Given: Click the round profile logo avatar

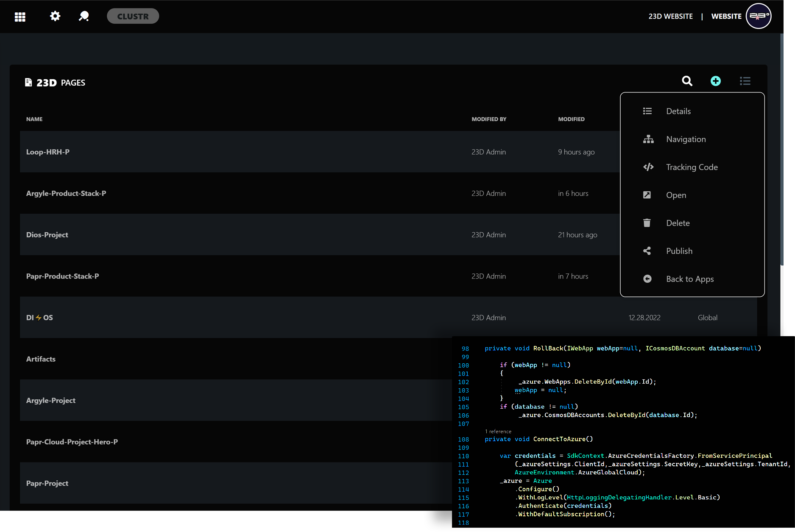Looking at the screenshot, I should [x=758, y=16].
